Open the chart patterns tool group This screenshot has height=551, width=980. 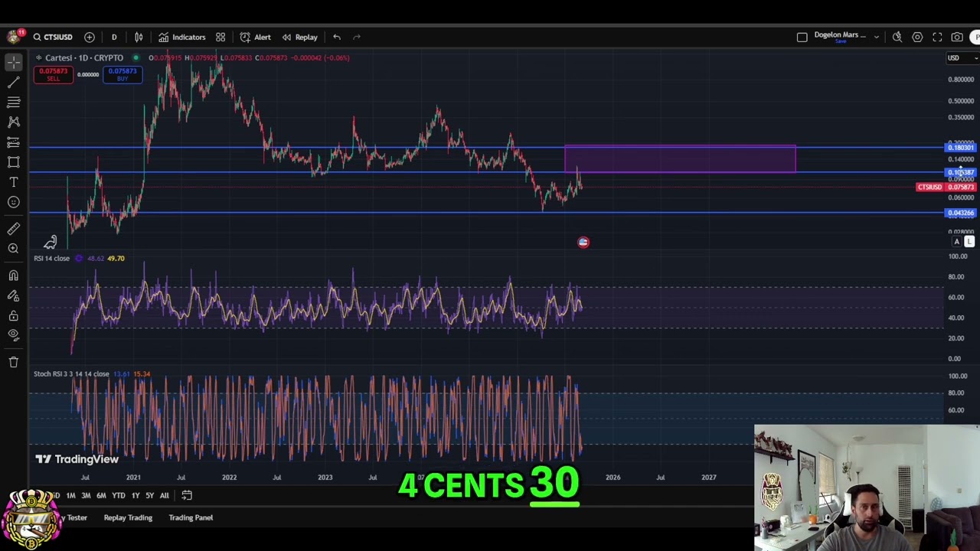[14, 122]
